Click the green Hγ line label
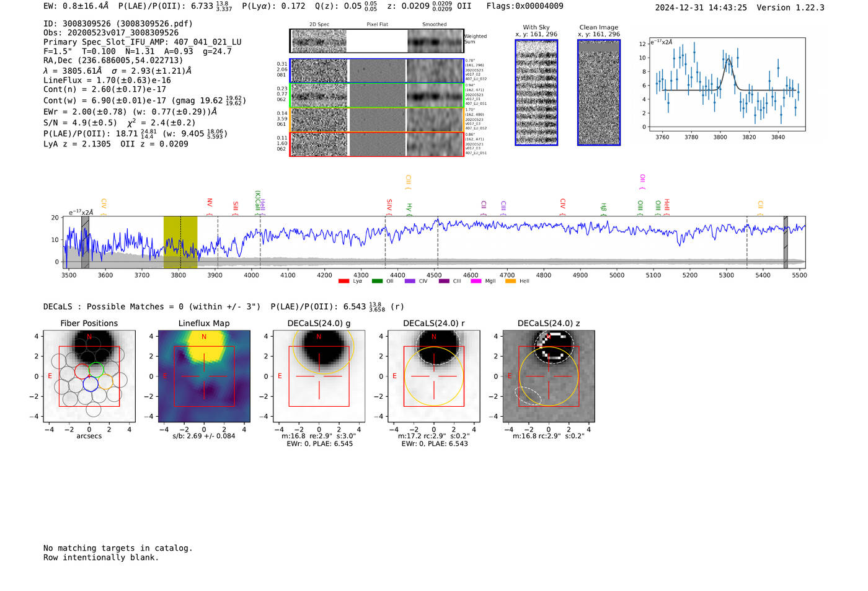 click(x=409, y=209)
